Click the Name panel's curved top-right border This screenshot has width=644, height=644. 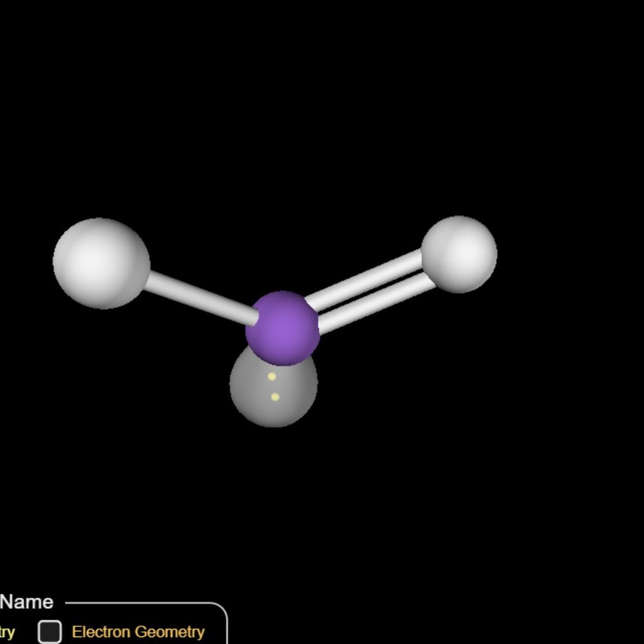(x=220, y=609)
